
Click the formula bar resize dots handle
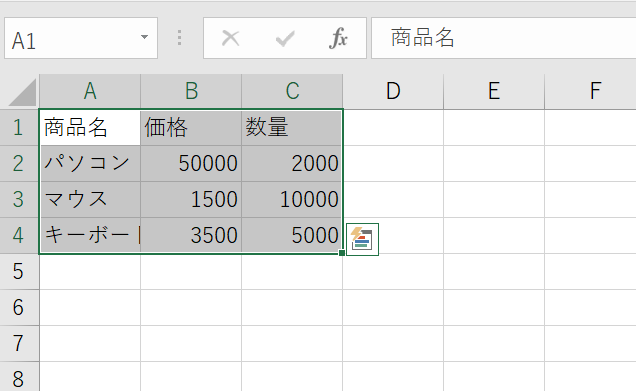[179, 38]
